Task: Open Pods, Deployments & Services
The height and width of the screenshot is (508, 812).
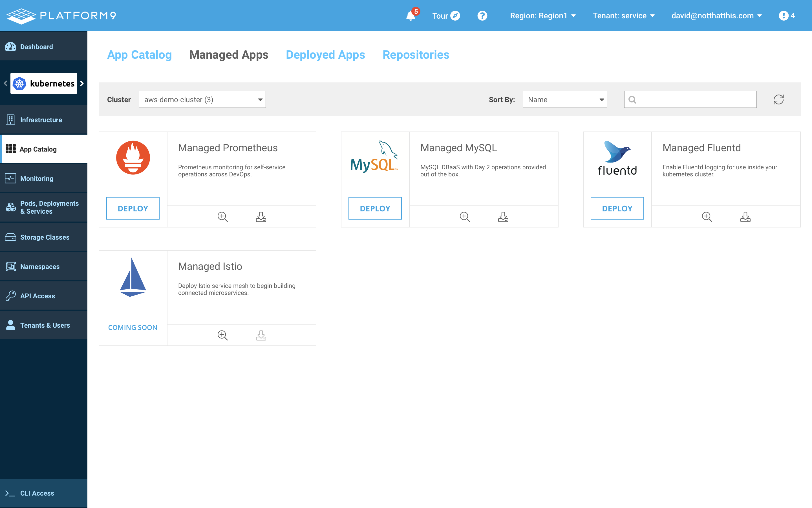Action: click(x=44, y=207)
